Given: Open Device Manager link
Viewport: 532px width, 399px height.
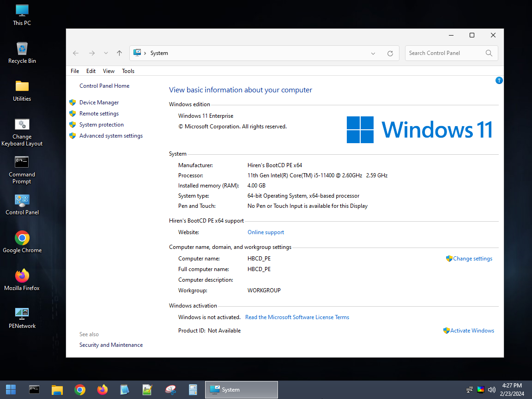Looking at the screenshot, I should point(99,103).
